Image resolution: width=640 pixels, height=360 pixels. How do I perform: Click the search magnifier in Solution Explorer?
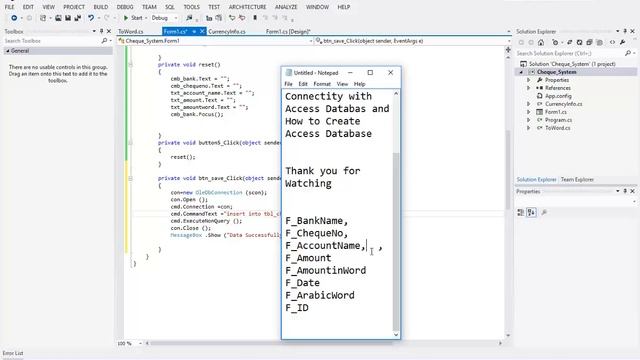click(628, 53)
